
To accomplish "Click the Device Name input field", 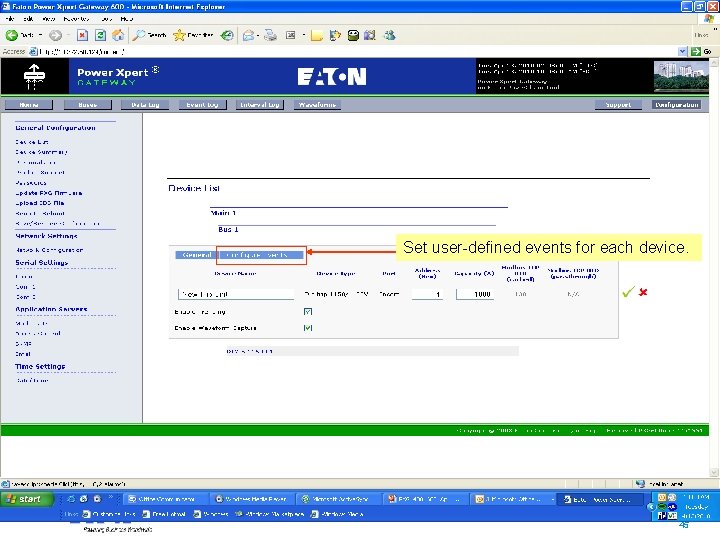I will tap(236, 294).
